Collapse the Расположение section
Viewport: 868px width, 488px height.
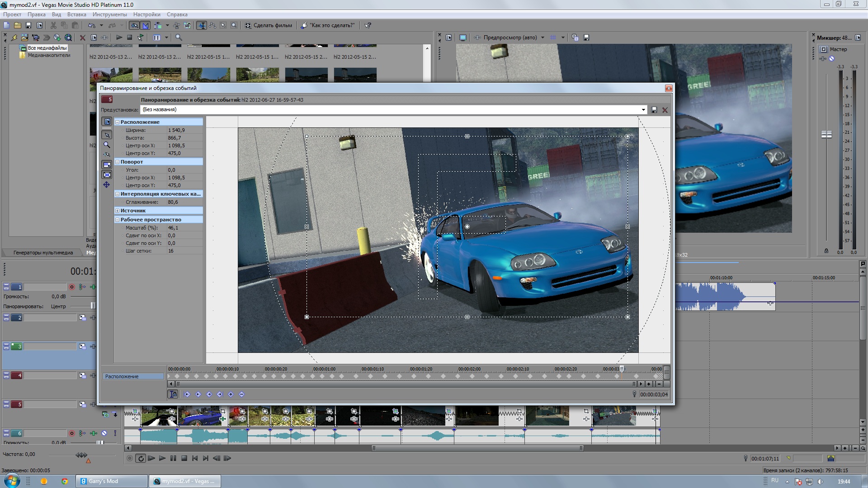(x=117, y=122)
